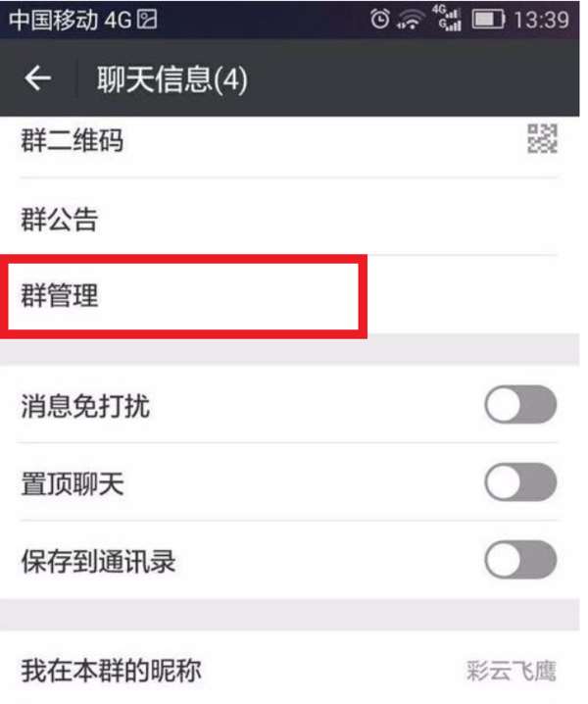Tap the nickname value 彩云飞鹰
588x704 pixels.
512,672
